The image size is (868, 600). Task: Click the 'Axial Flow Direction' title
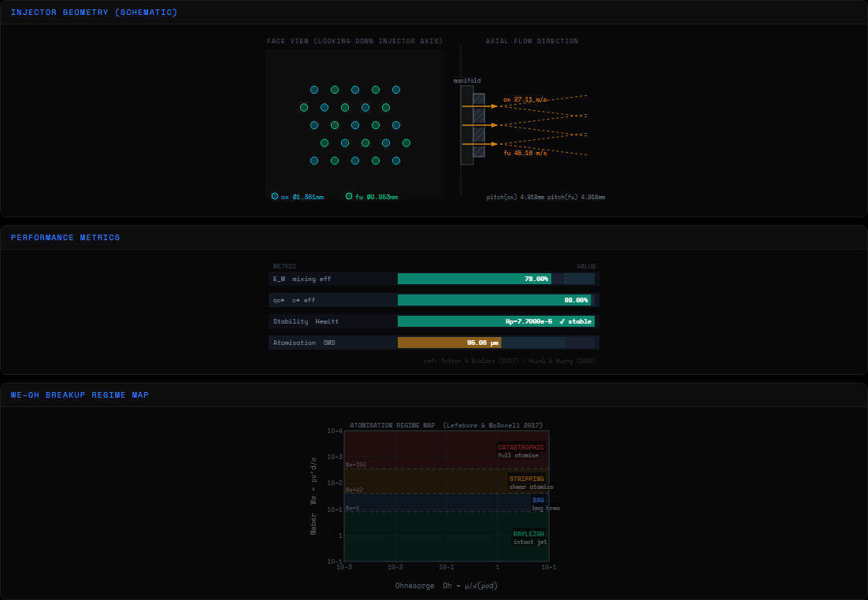click(x=532, y=41)
